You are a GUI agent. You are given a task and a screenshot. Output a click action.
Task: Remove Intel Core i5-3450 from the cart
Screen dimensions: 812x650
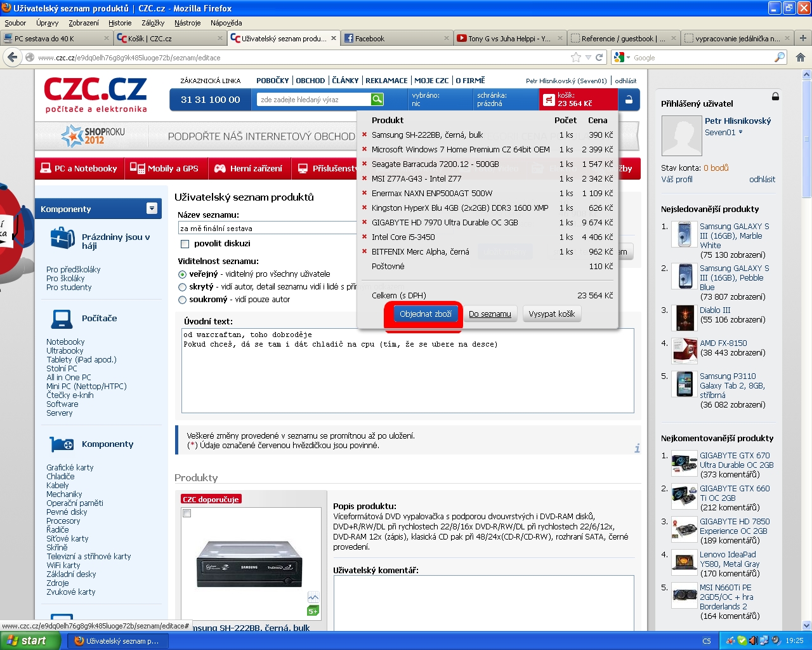coord(365,237)
